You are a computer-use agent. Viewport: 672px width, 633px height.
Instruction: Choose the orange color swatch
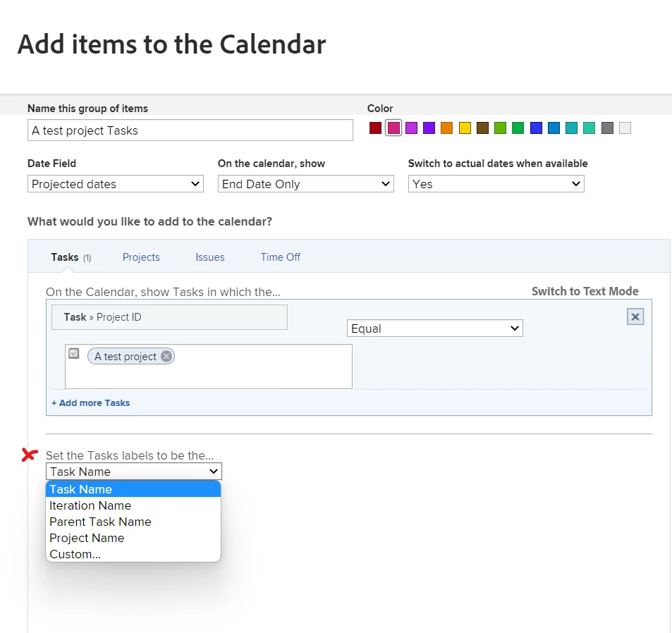point(447,128)
